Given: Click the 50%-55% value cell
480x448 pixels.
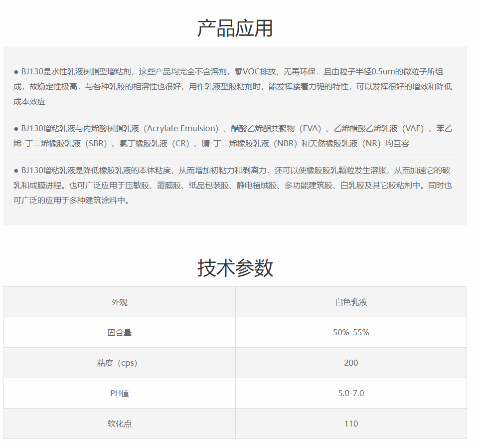Looking at the screenshot, I should [x=351, y=332].
